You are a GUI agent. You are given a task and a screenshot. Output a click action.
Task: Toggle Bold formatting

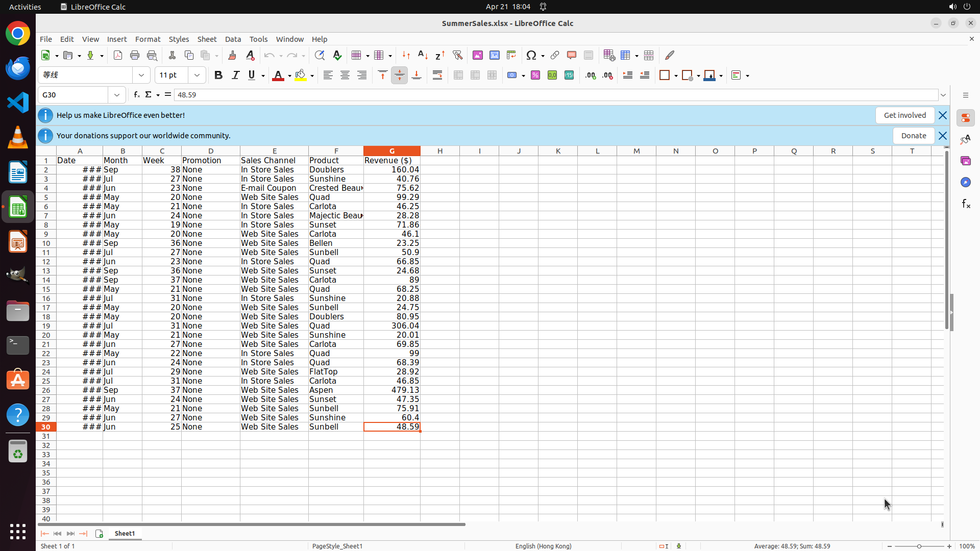click(x=218, y=76)
